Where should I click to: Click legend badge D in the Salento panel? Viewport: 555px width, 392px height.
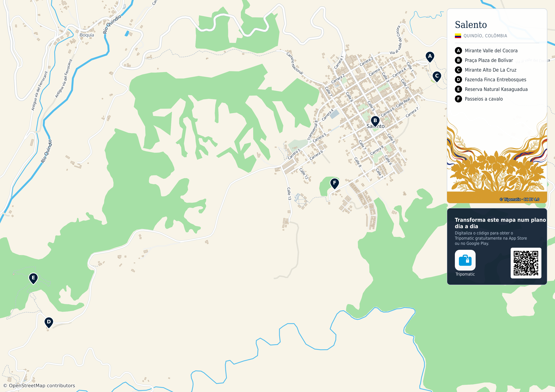click(x=458, y=80)
